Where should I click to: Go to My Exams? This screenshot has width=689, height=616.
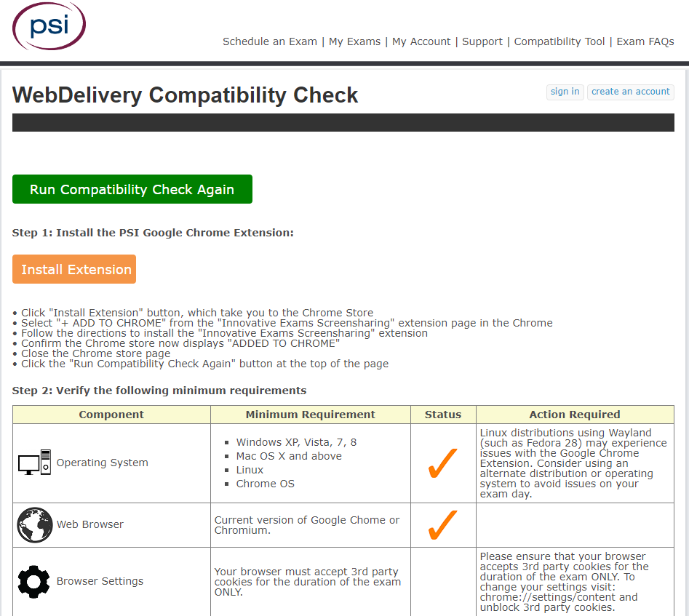(354, 41)
